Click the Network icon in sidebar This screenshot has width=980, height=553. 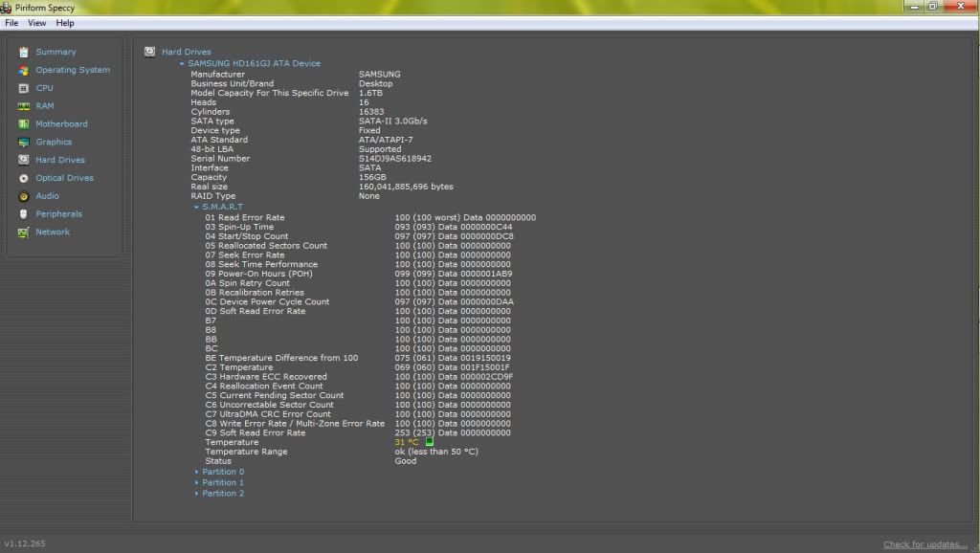coord(24,232)
